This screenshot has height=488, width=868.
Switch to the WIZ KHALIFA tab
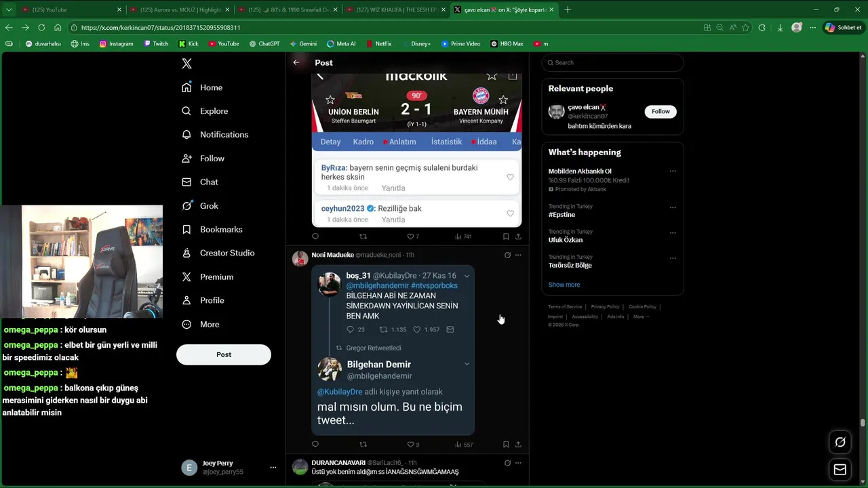point(396,9)
